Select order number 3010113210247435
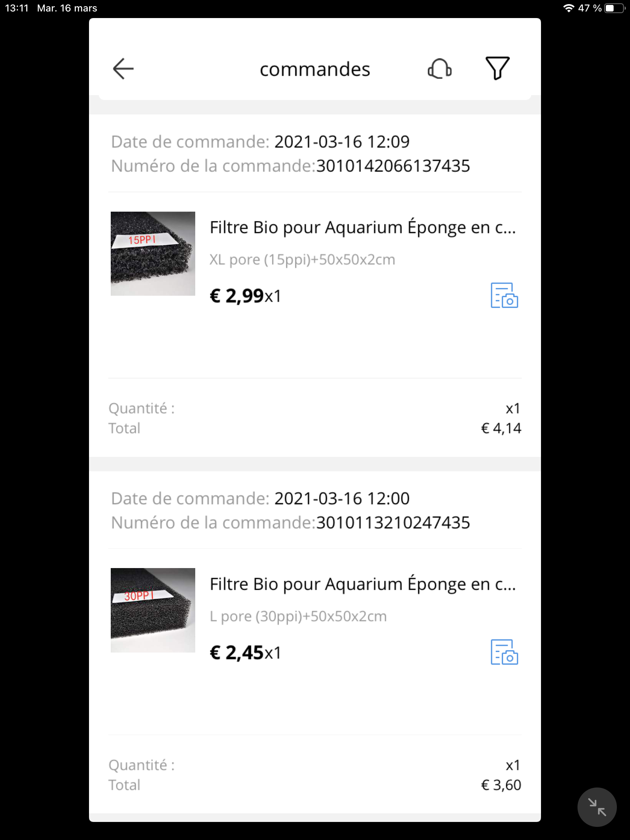Viewport: 630px width, 840px height. 393,523
